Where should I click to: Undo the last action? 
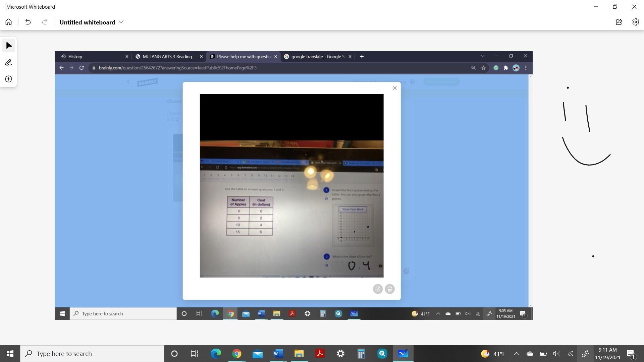tap(28, 22)
